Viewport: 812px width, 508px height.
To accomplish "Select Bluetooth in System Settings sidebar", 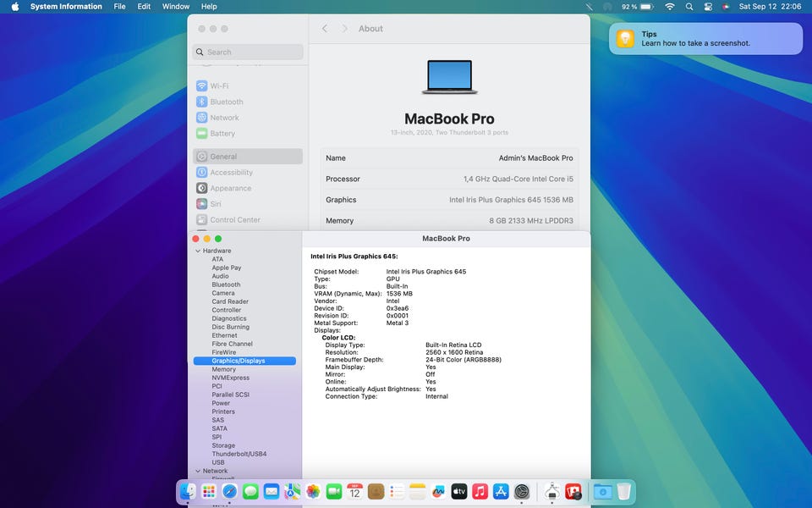I will (x=248, y=102).
